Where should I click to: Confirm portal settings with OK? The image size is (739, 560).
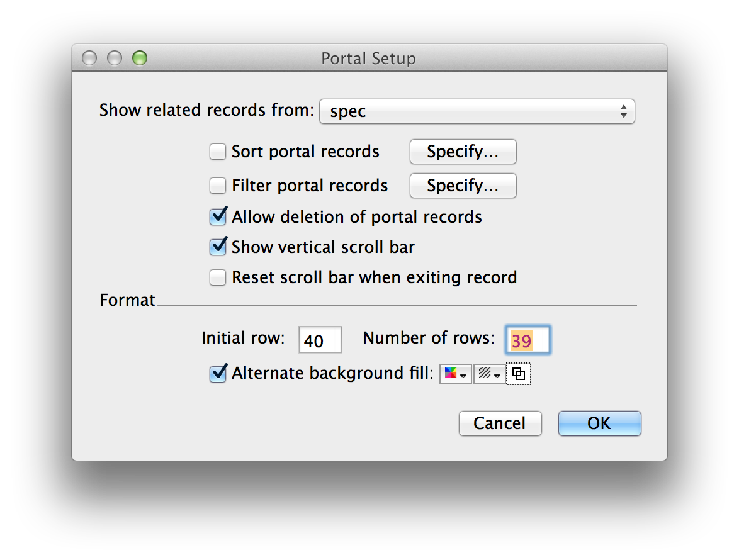tap(599, 423)
